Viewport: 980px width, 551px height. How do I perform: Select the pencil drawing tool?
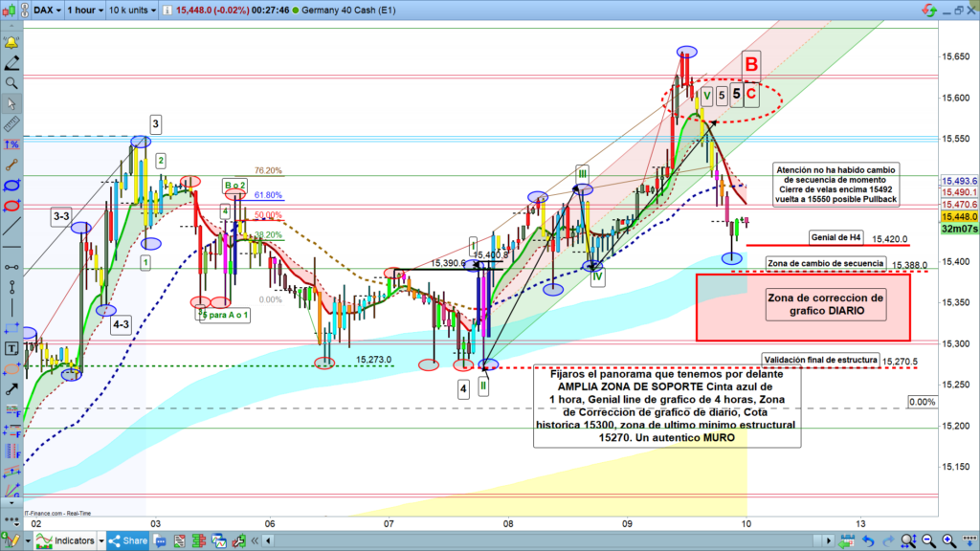(x=11, y=63)
